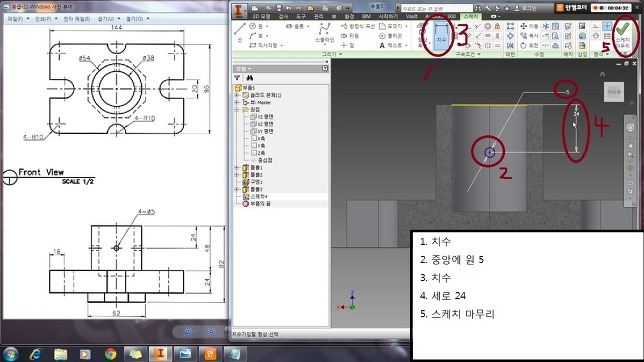Open the Constrain (구속조건) panel dropdown

[x=467, y=54]
